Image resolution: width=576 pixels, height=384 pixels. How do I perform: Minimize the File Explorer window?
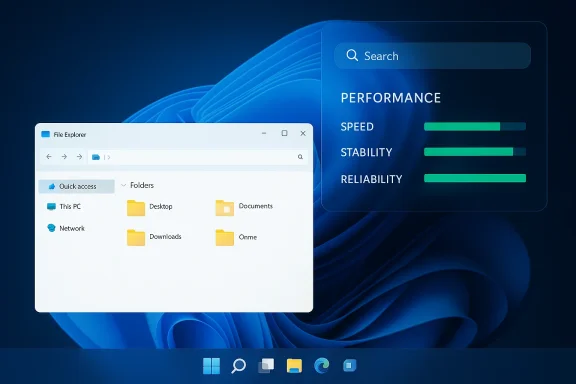264,133
